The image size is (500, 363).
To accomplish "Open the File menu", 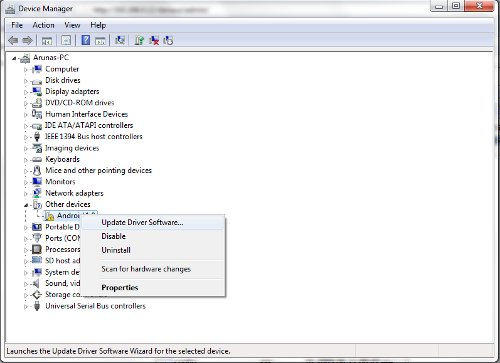I will [17, 25].
